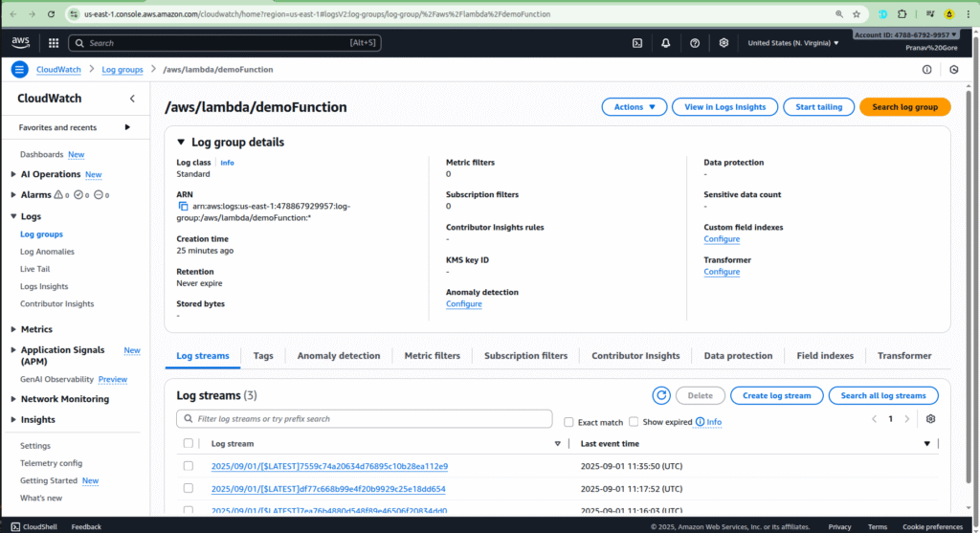Screen dimensions: 980x533
Task: Open the clock icon beside the info icon
Action: pyautogui.click(x=954, y=69)
